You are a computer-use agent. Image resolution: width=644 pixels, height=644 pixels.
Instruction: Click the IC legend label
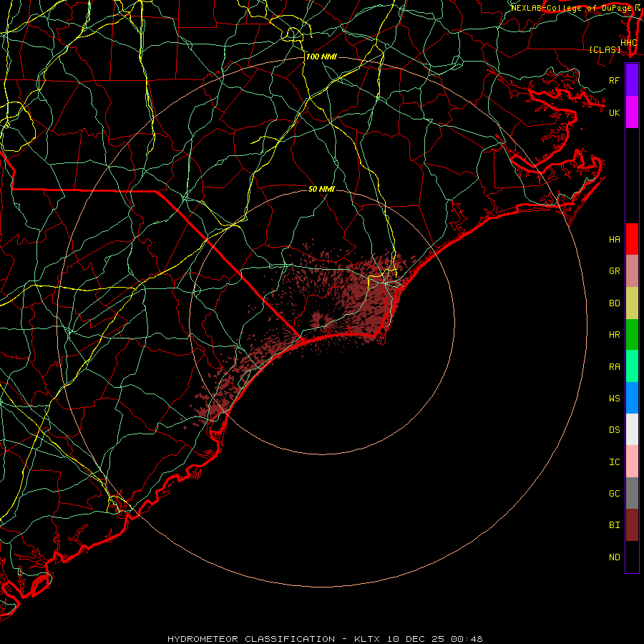pyautogui.click(x=615, y=462)
